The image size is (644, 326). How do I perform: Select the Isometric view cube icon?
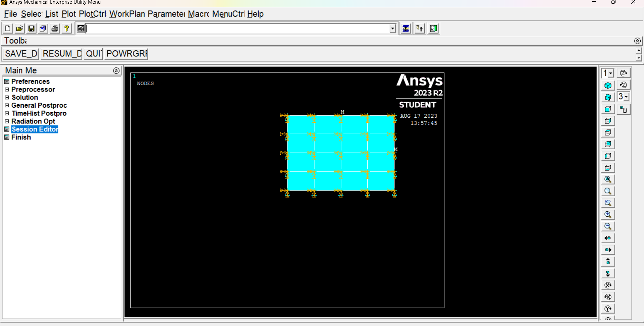608,86
